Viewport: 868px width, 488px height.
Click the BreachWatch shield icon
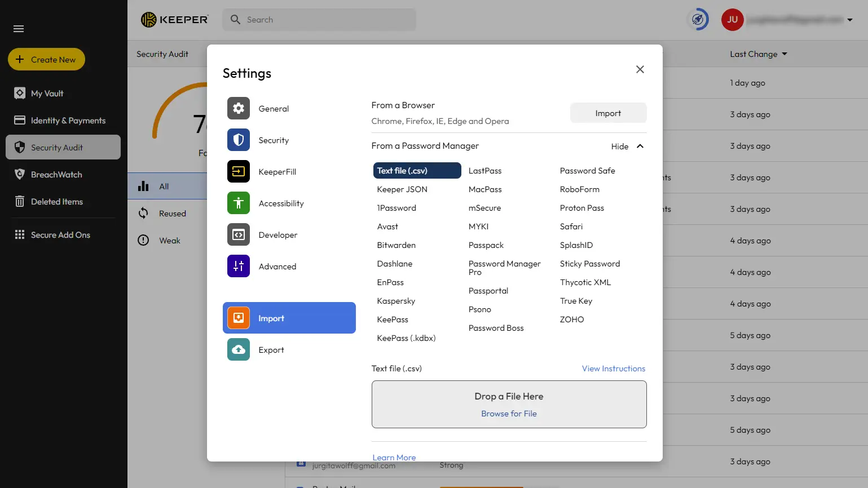[x=20, y=175]
